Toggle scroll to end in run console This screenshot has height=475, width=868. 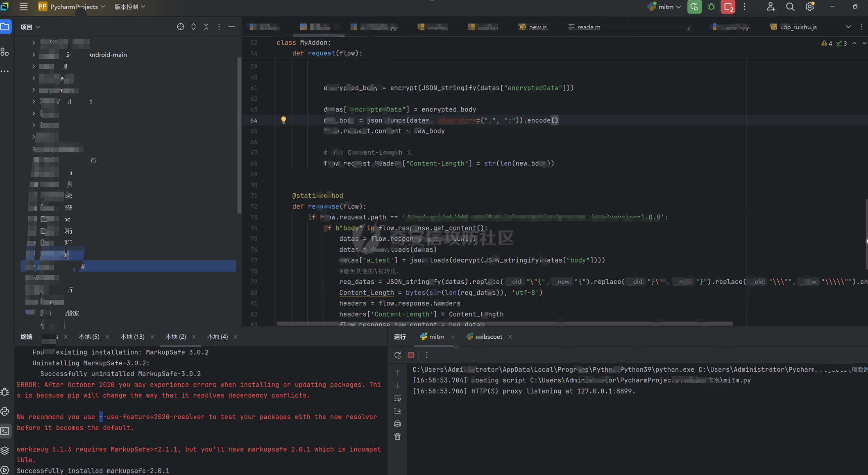pyautogui.click(x=397, y=411)
